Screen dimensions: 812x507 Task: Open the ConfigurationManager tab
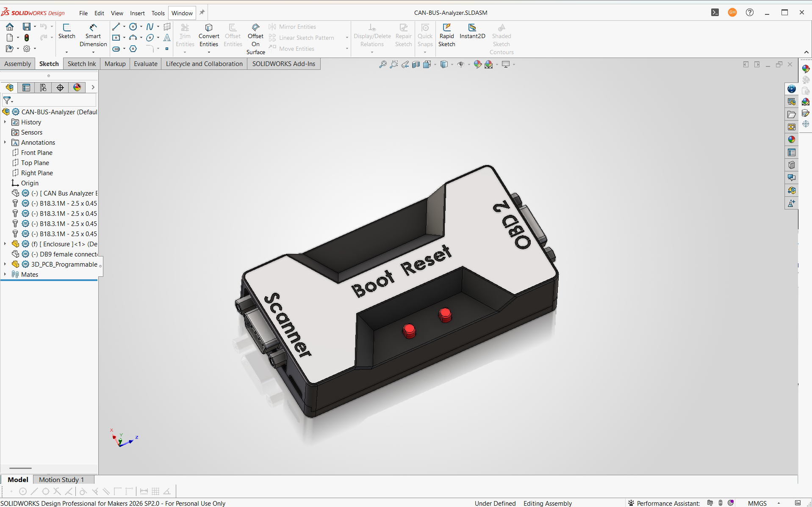tap(43, 88)
